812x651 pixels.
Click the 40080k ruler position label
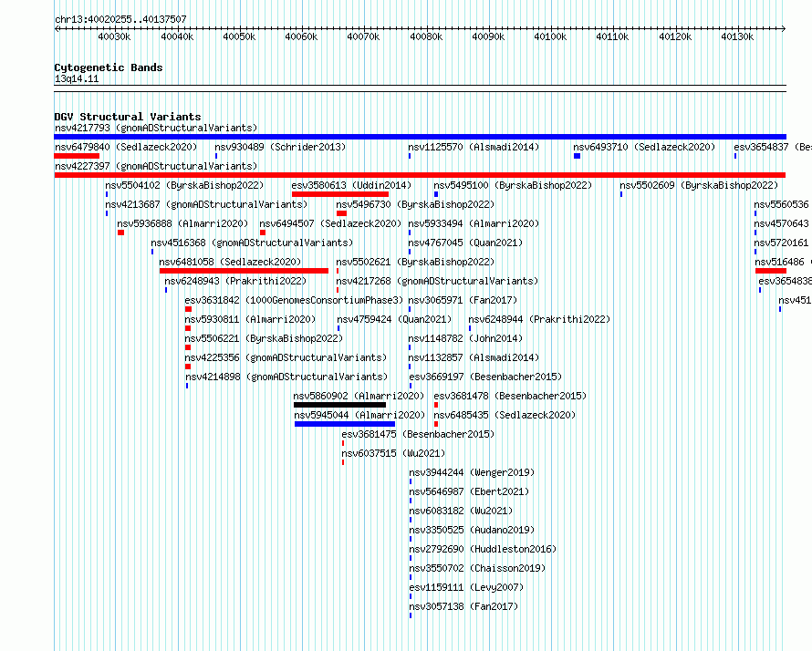click(x=426, y=36)
